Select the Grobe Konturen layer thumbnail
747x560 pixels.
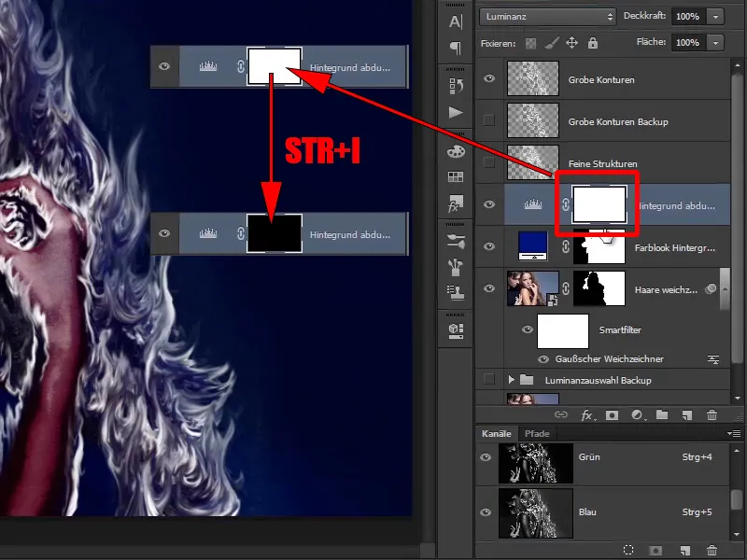coord(533,78)
